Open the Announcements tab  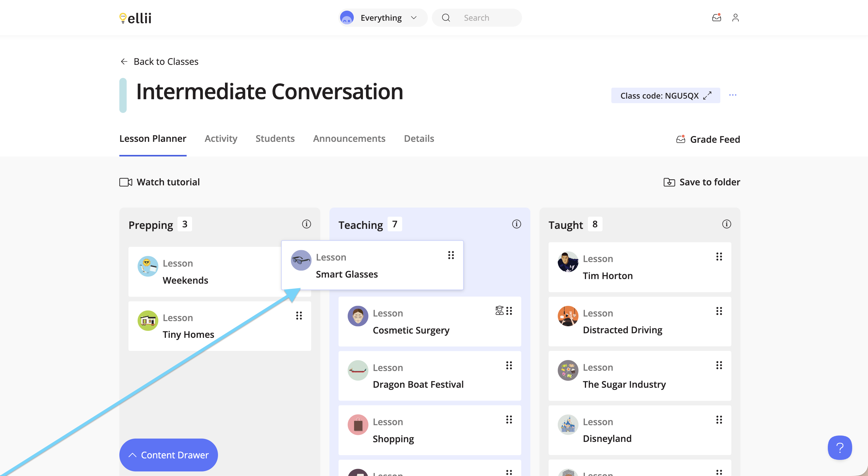[349, 138]
